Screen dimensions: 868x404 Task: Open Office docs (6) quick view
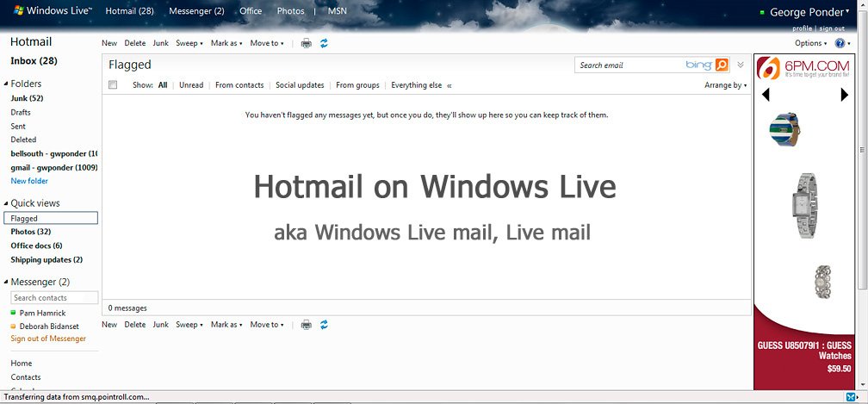(x=36, y=246)
